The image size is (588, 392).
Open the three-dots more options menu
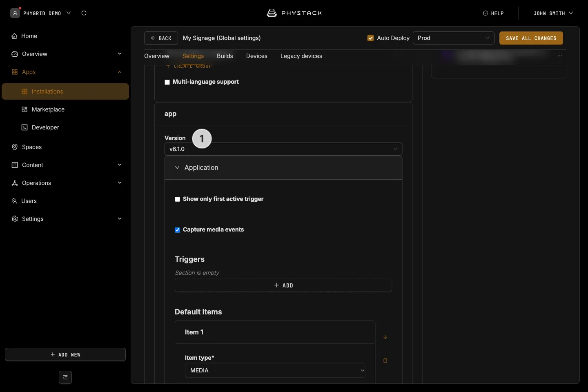tap(560, 56)
